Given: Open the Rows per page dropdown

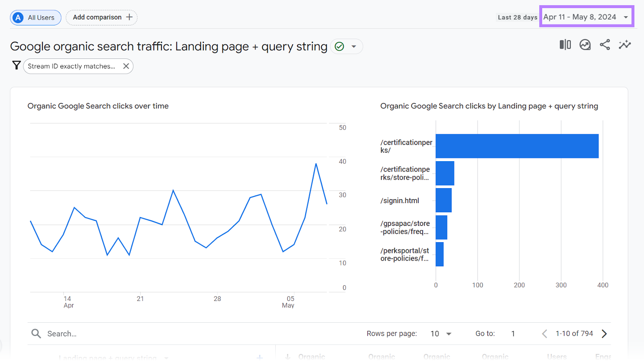Looking at the screenshot, I should (441, 334).
